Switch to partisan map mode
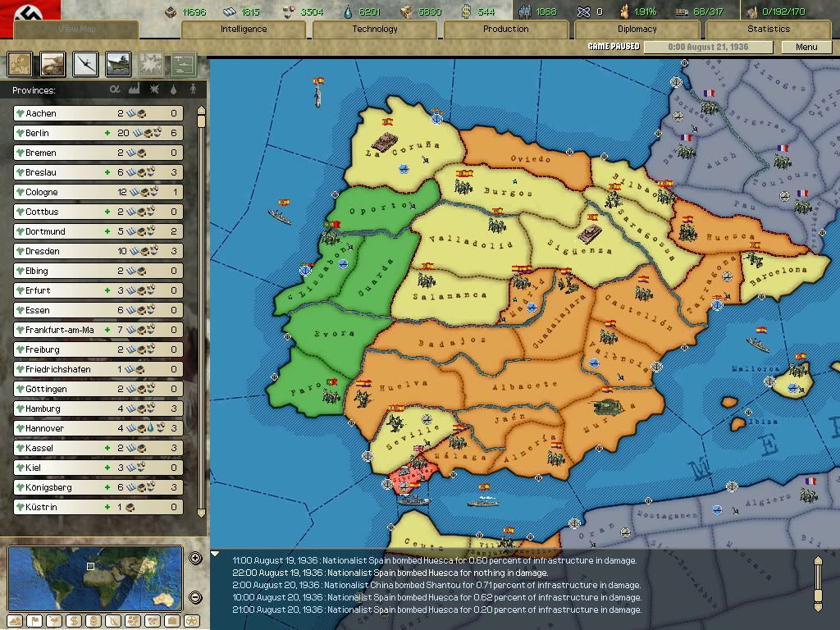 [x=113, y=621]
